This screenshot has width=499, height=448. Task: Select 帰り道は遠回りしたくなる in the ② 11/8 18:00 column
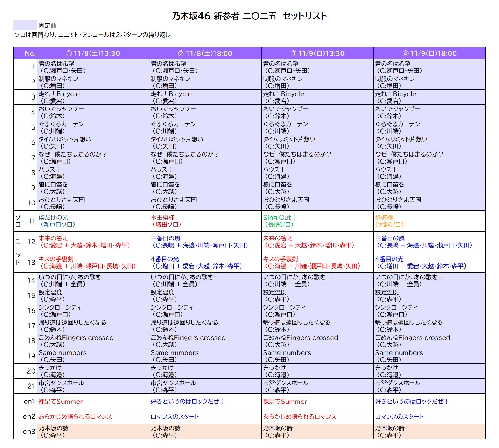[x=205, y=326]
